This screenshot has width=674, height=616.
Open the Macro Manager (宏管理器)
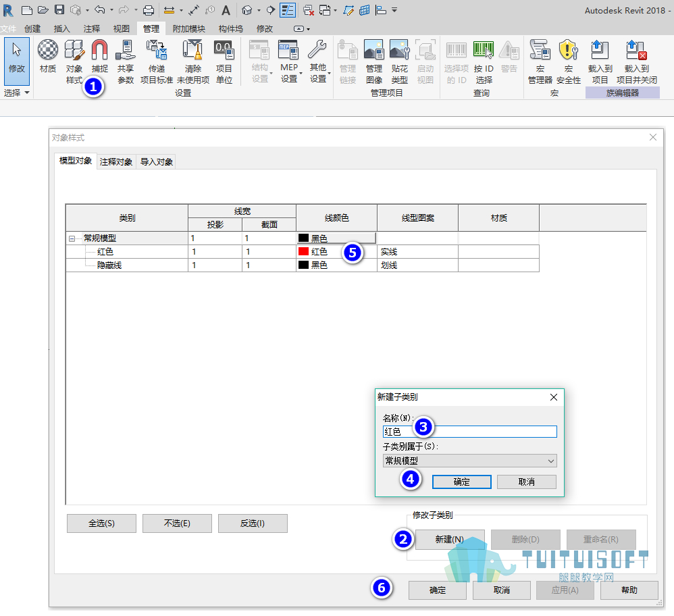pyautogui.click(x=540, y=61)
